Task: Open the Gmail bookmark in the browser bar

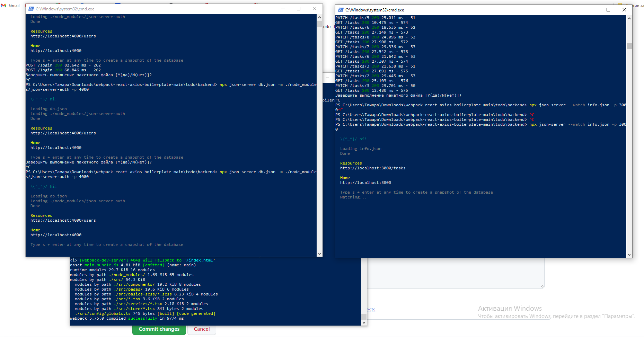Action: pos(11,6)
